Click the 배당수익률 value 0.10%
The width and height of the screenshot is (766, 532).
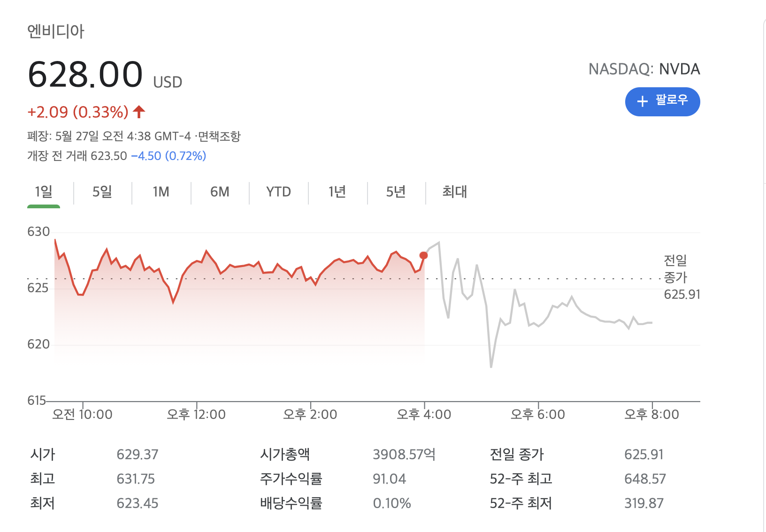pyautogui.click(x=392, y=503)
